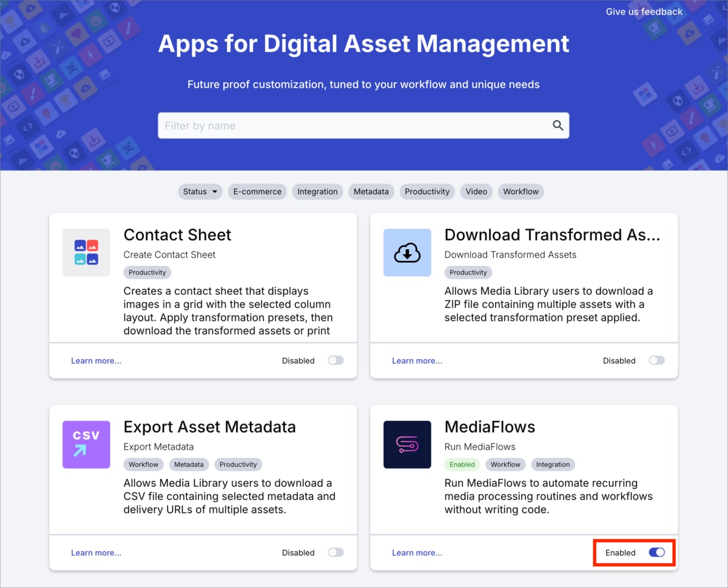Click the MediaFlows app icon
The width and height of the screenshot is (728, 588).
click(407, 445)
